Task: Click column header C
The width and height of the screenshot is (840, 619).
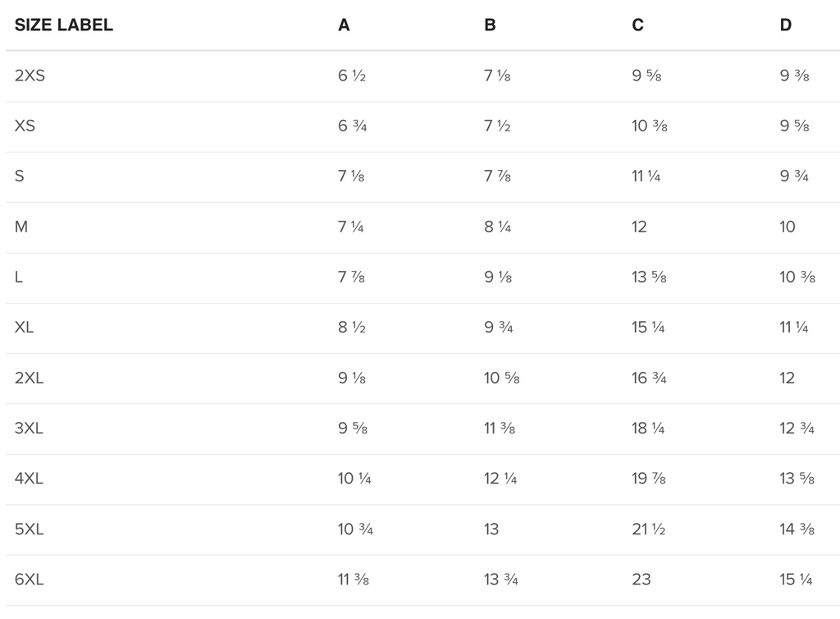Action: pyautogui.click(x=637, y=25)
